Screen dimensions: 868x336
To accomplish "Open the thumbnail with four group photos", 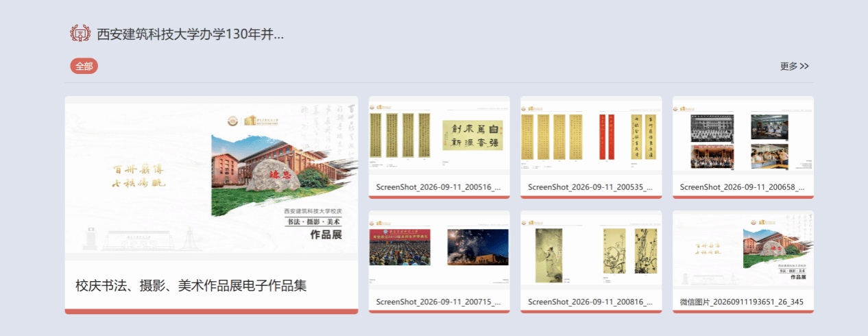I will point(743,135).
